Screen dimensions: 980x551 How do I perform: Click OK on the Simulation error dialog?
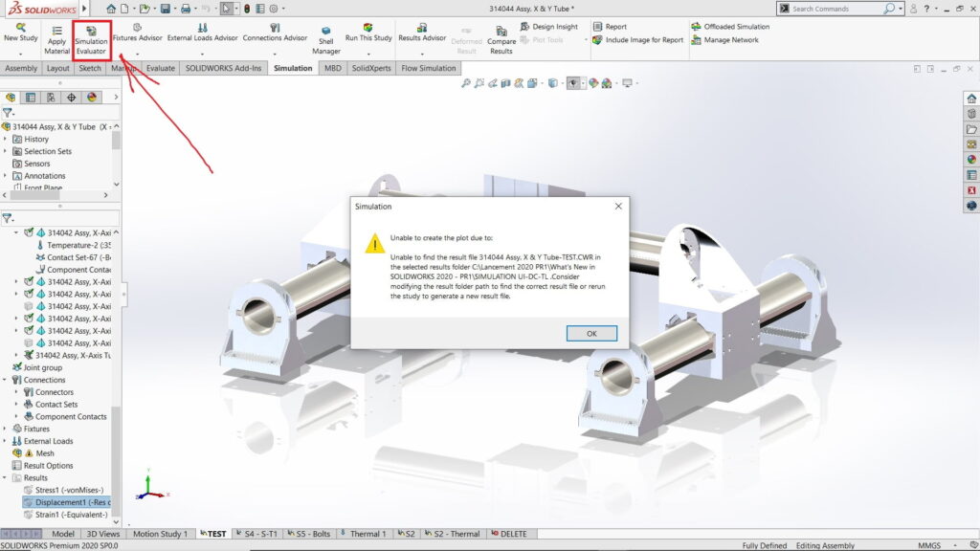tap(591, 333)
